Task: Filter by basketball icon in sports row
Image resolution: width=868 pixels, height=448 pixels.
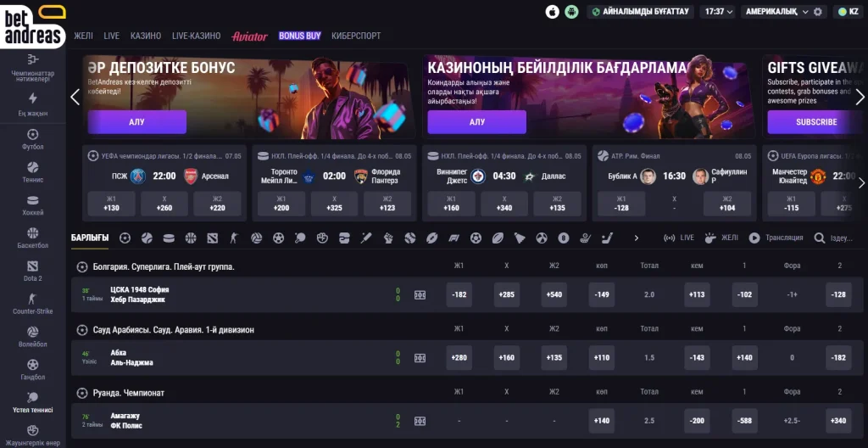Action: [191, 238]
